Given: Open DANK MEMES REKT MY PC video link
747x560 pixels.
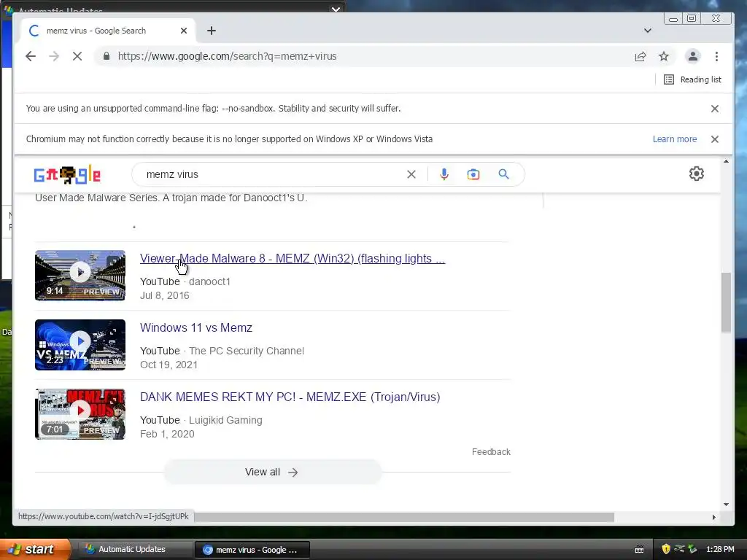Looking at the screenshot, I should click(x=290, y=397).
